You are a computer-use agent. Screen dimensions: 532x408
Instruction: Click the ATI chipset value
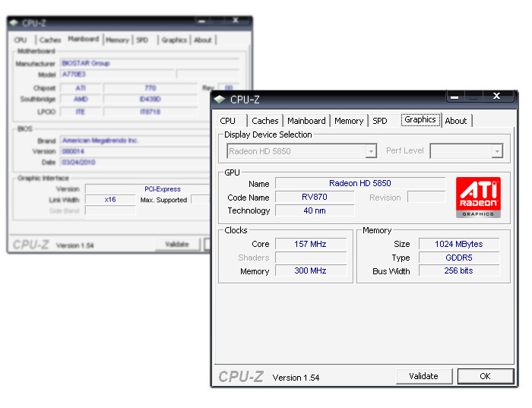pyautogui.click(x=81, y=88)
